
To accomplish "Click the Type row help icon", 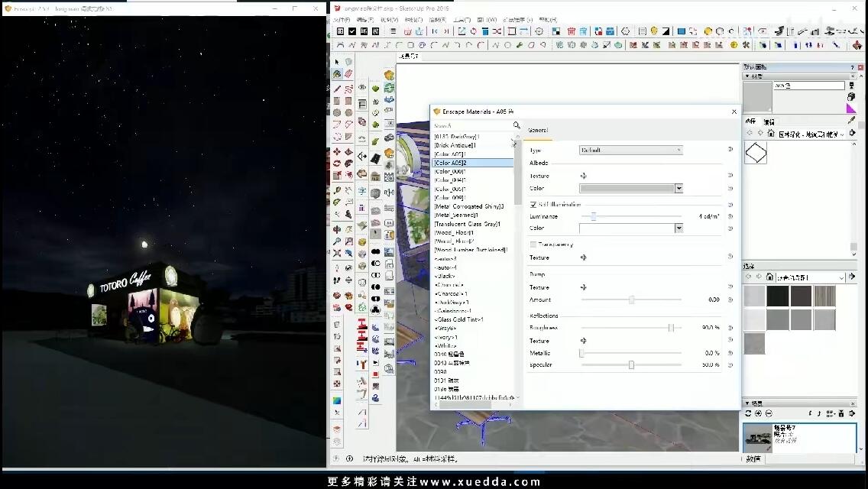I will click(730, 150).
